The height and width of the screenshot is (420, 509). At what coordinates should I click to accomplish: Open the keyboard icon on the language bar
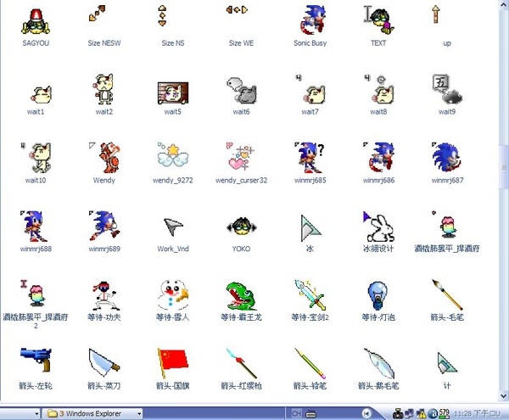point(311,414)
